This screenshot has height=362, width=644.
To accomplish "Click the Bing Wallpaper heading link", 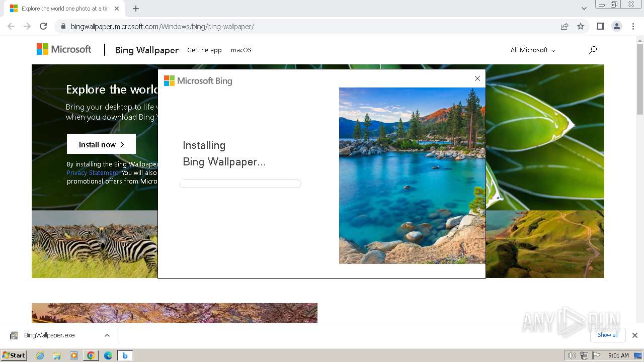I will (146, 50).
